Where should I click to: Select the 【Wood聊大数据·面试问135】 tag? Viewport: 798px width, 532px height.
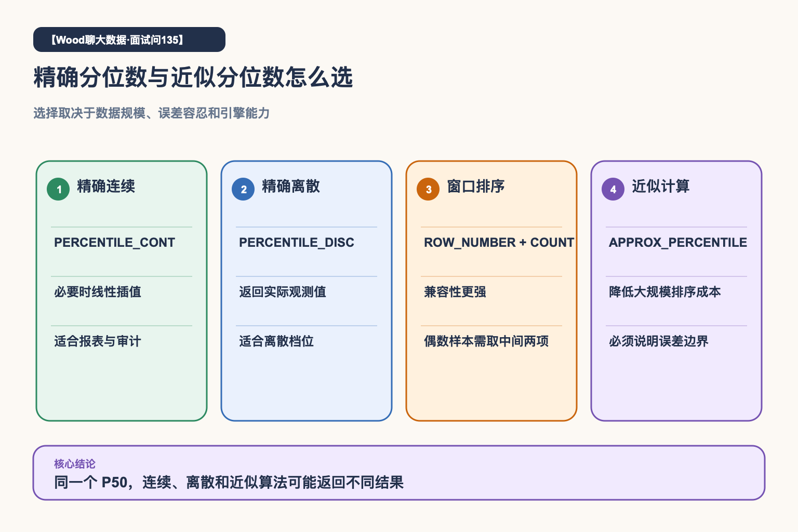click(x=129, y=39)
